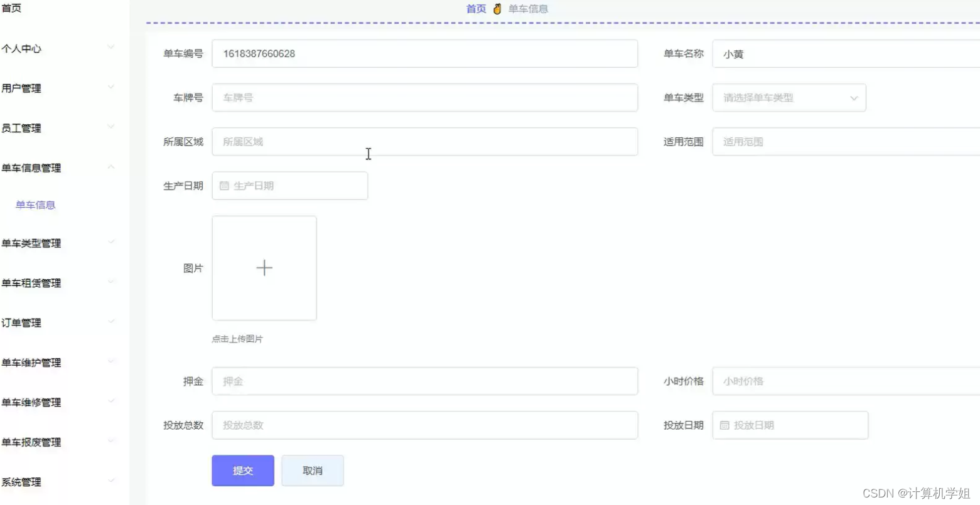The image size is (980, 505).
Task: Click the 取消 cancel button
Action: point(313,470)
